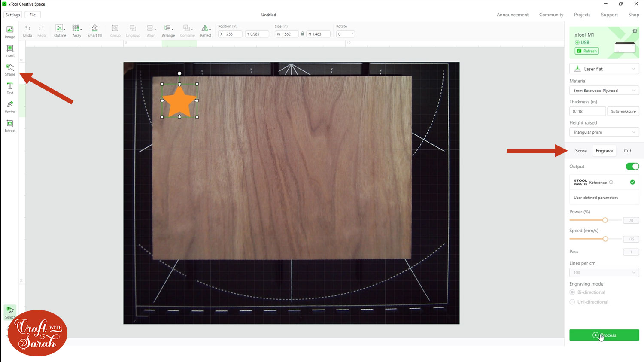Apply Smart fill
This screenshot has width=644, height=362.
(94, 31)
